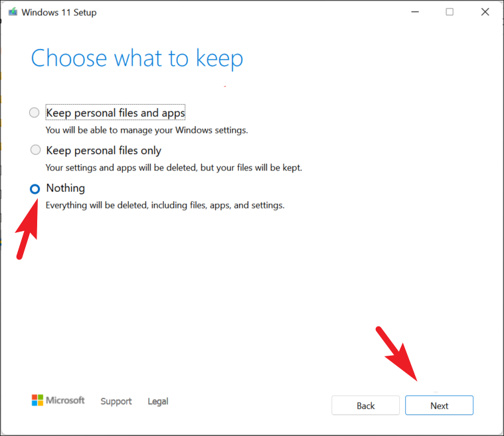Minimize the Setup window
Screen dimensions: 504x436
point(415,12)
